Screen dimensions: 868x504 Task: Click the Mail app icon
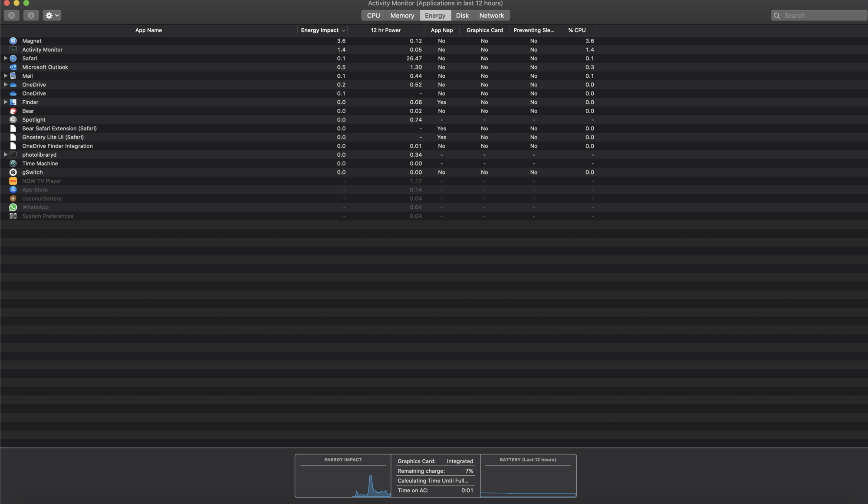tap(13, 76)
